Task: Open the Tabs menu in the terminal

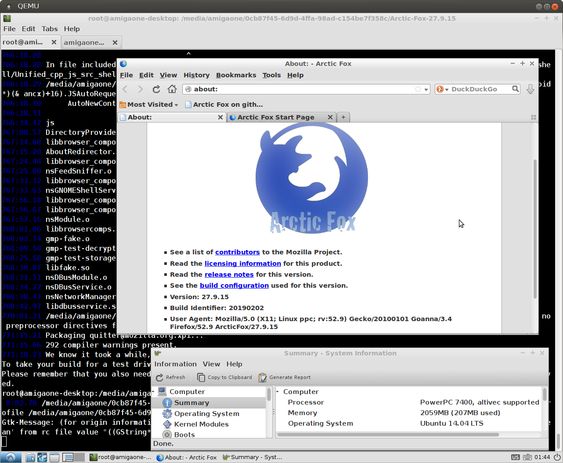Action: (x=50, y=29)
